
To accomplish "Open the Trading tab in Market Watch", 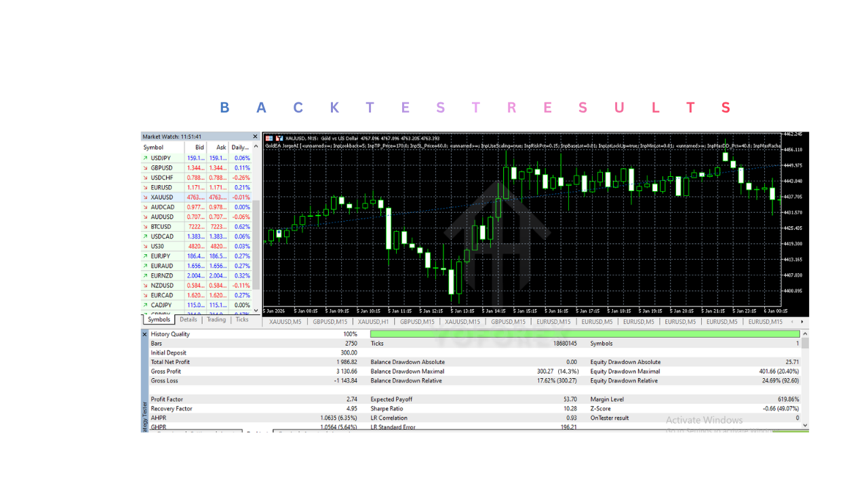I will pyautogui.click(x=216, y=320).
